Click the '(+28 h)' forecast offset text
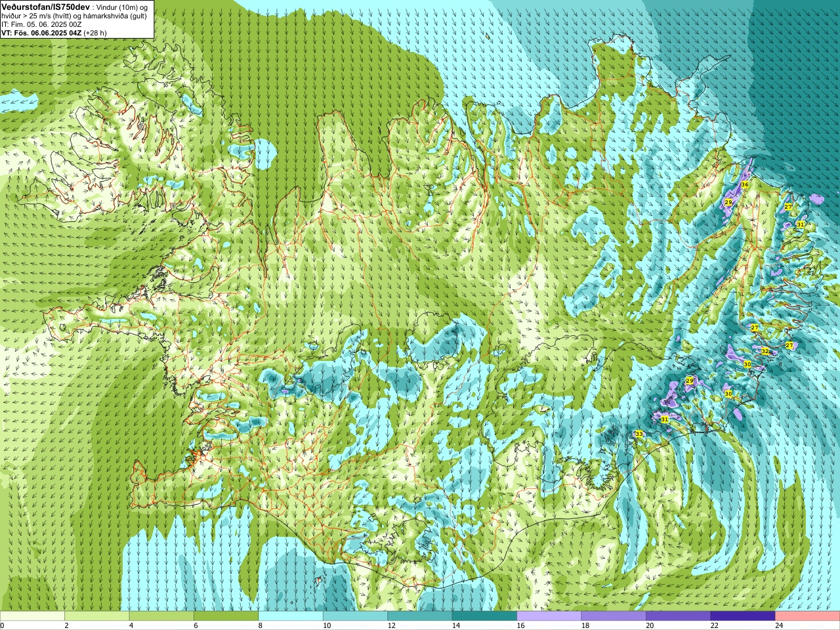 pyautogui.click(x=94, y=33)
